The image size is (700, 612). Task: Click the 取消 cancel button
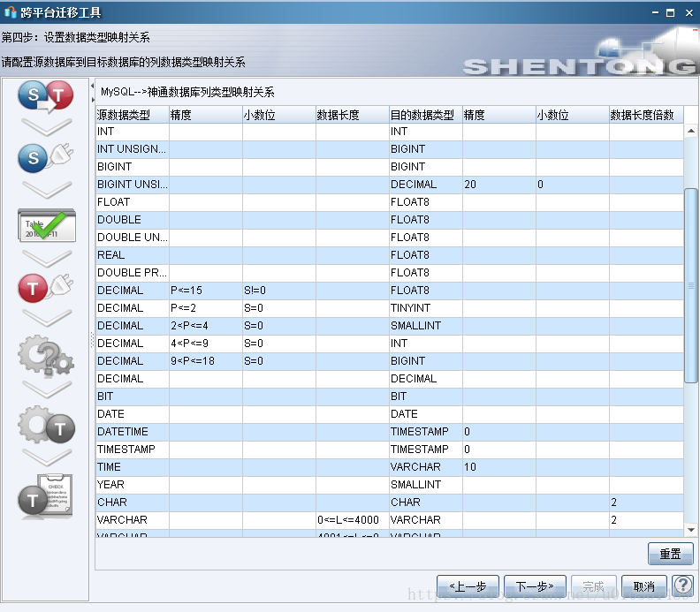pos(644,586)
